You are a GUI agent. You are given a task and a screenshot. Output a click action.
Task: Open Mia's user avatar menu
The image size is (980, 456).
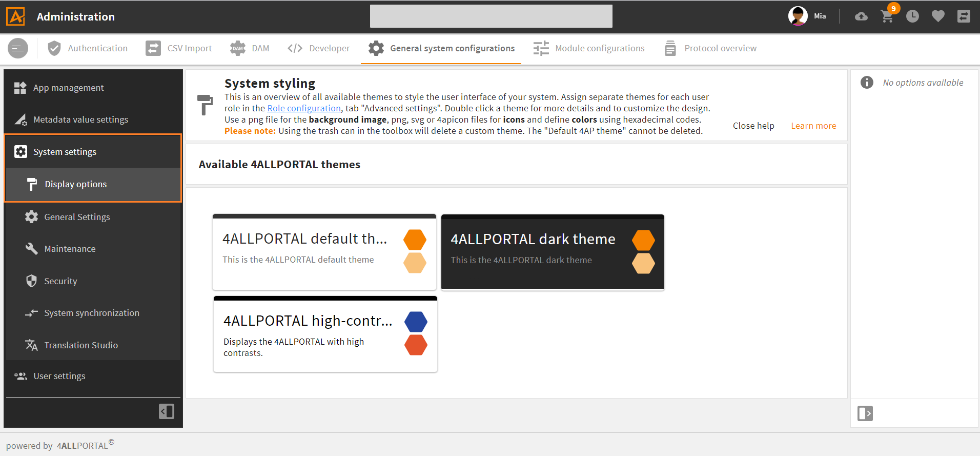click(798, 16)
